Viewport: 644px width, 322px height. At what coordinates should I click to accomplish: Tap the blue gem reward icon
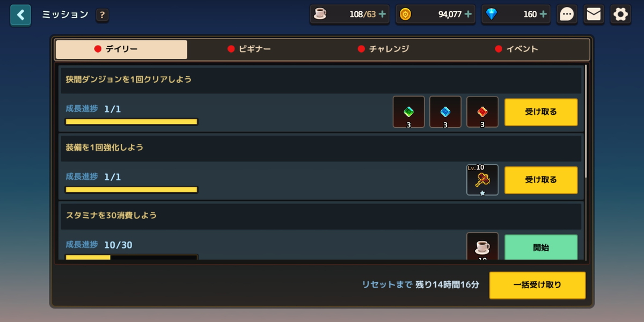445,112
